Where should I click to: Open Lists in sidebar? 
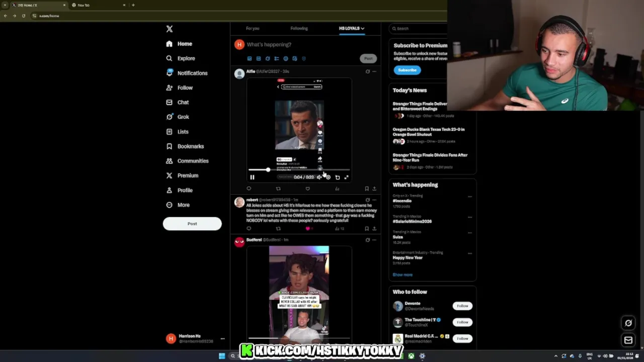point(177,132)
